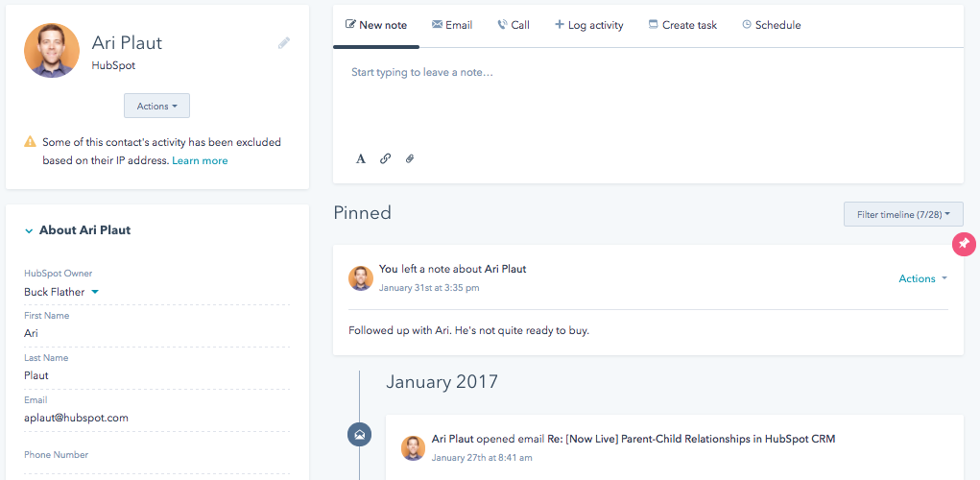
Task: Click the pink pin icon on pinned note
Action: (x=964, y=244)
